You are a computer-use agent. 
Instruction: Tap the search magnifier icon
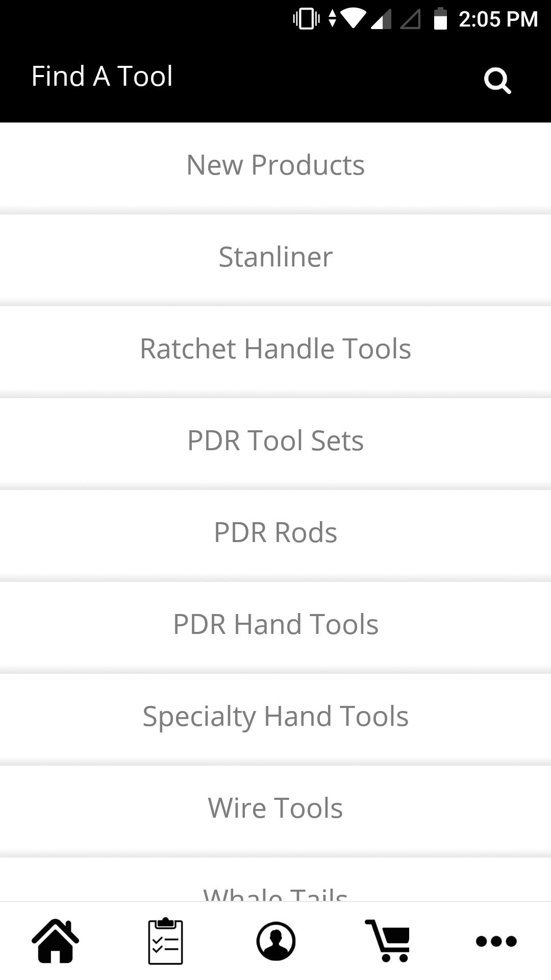click(x=497, y=81)
